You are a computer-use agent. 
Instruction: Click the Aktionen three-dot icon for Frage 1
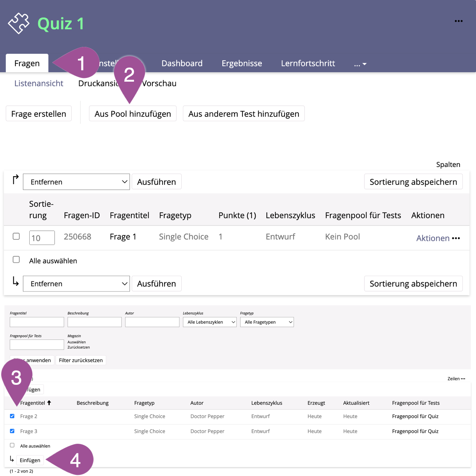(x=456, y=238)
